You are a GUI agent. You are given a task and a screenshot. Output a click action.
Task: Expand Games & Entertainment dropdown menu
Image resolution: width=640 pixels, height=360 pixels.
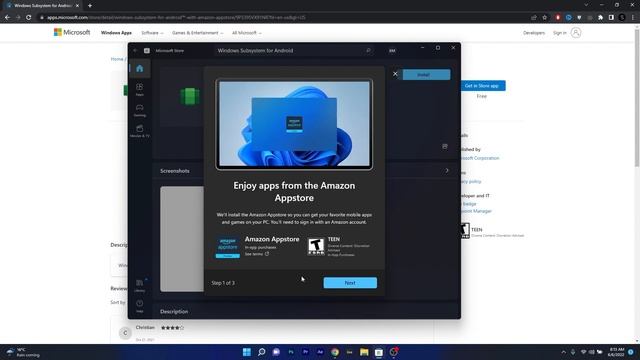click(198, 33)
